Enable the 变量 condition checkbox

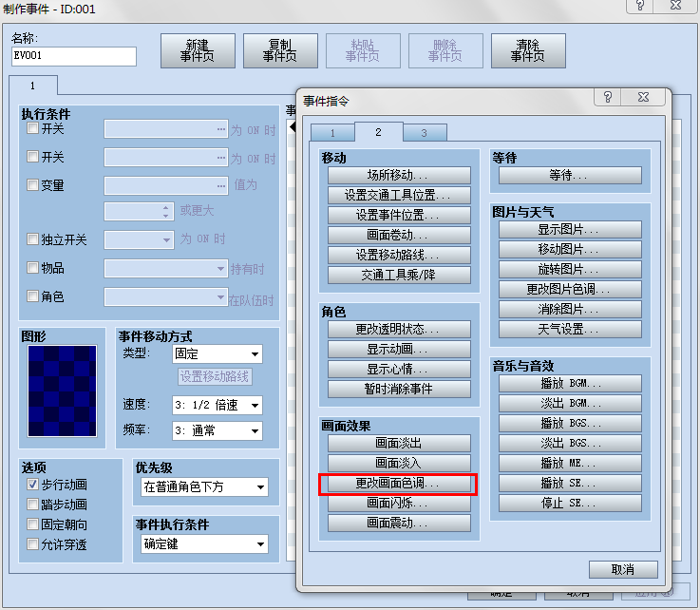tap(32, 185)
